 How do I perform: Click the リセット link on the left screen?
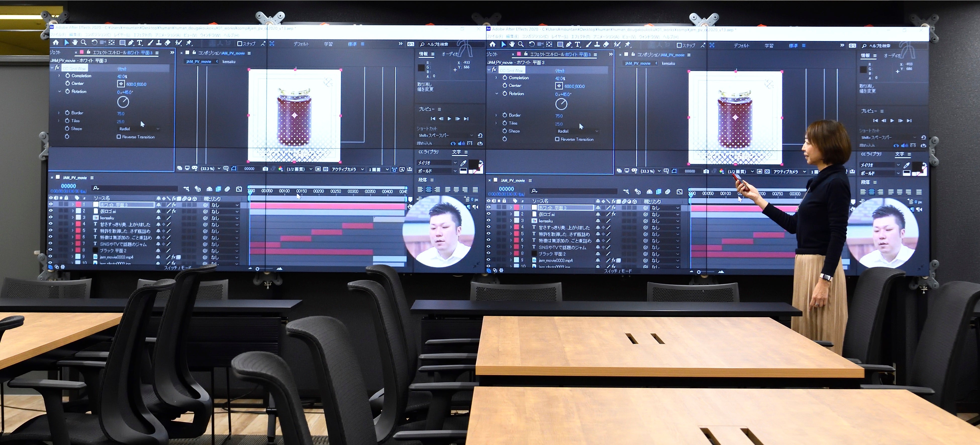pos(122,69)
